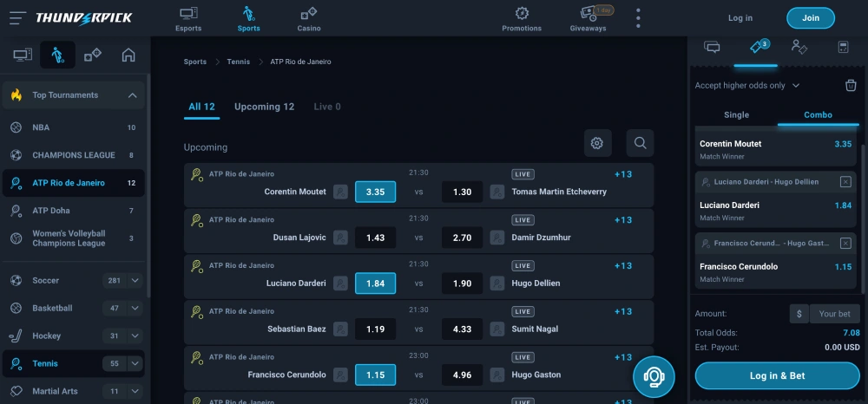868x404 pixels.
Task: Open CHAMPIONS LEAGUE tournament
Action: tap(73, 154)
